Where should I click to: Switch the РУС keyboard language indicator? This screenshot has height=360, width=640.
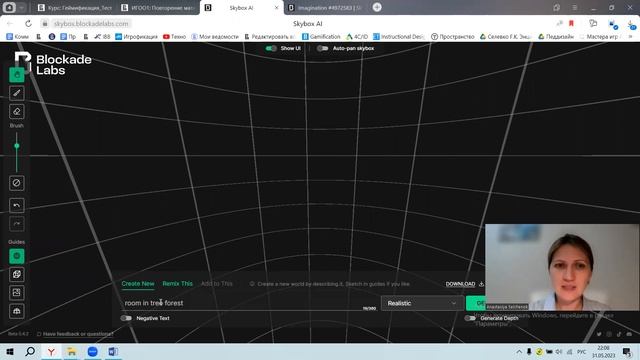[x=582, y=351]
